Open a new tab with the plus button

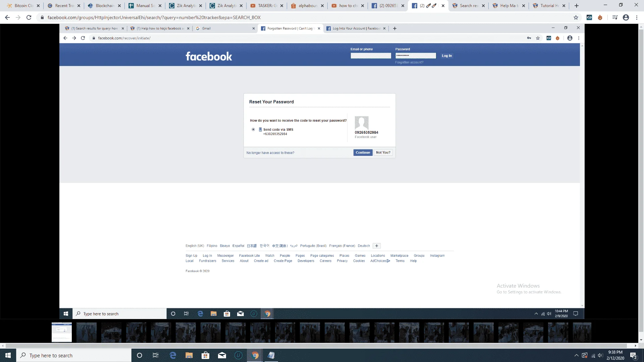coord(577,6)
